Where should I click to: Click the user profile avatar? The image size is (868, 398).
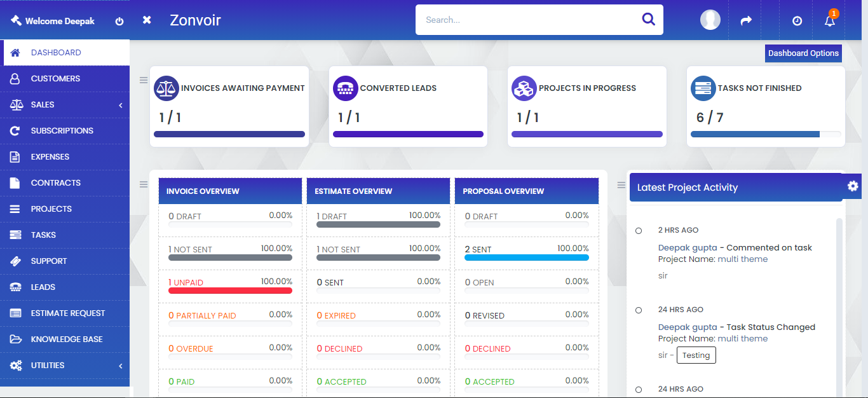tap(710, 20)
